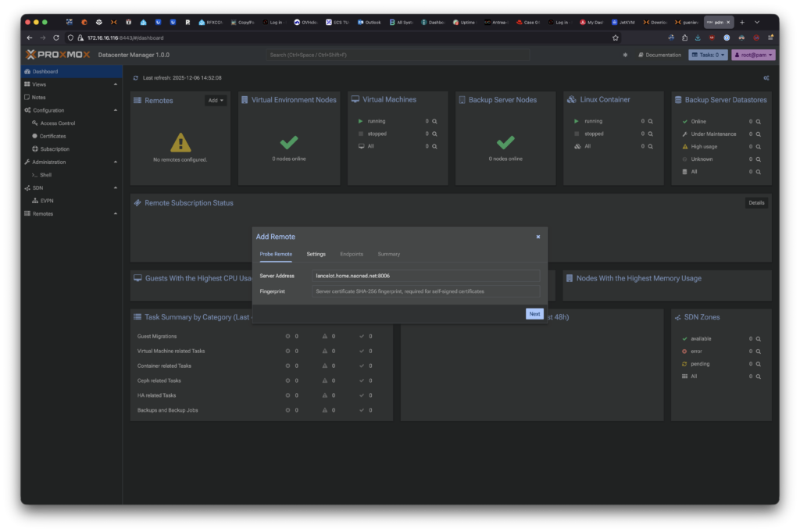The height and width of the screenshot is (532, 800).
Task: Select the Probe Remote tab
Action: pos(276,254)
